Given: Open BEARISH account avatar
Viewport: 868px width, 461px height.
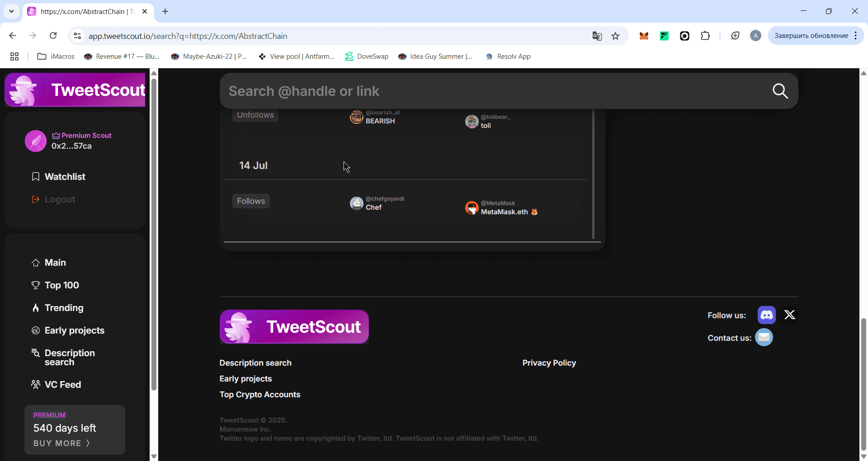Looking at the screenshot, I should coord(357,117).
